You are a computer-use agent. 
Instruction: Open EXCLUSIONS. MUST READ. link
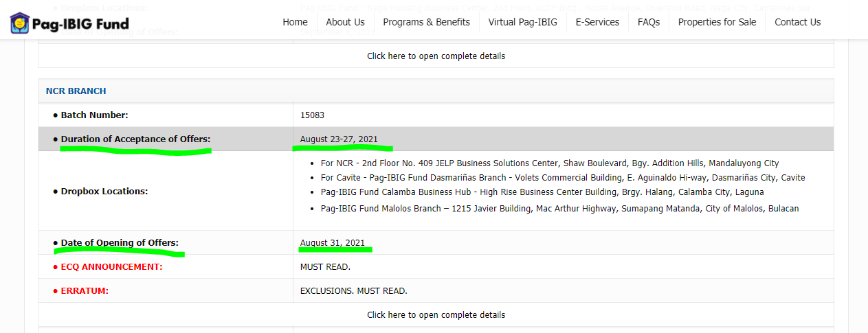(353, 290)
